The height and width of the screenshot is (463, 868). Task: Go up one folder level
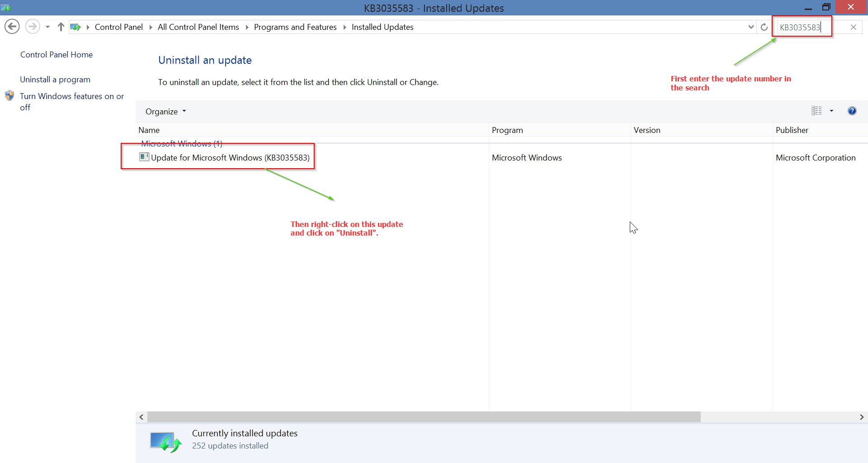[61, 27]
